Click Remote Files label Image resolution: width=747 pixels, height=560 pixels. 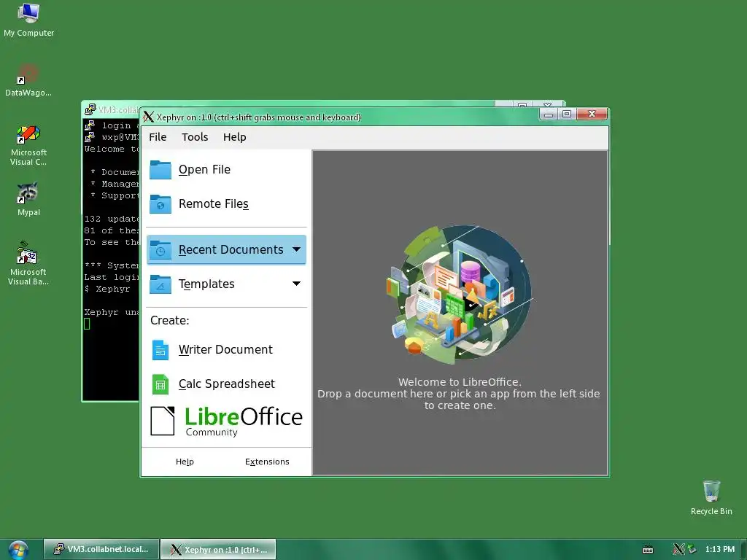(x=214, y=204)
